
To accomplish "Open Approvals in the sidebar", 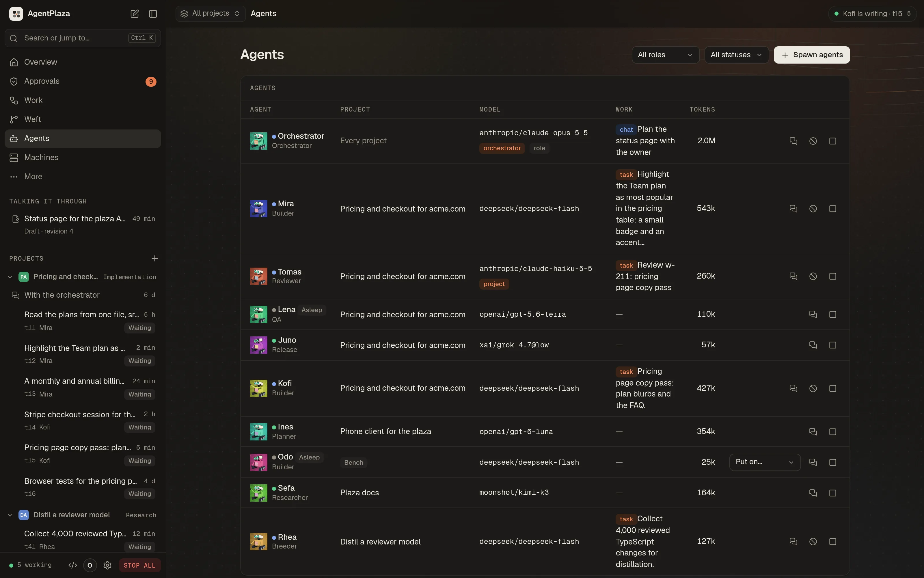I will click(83, 81).
